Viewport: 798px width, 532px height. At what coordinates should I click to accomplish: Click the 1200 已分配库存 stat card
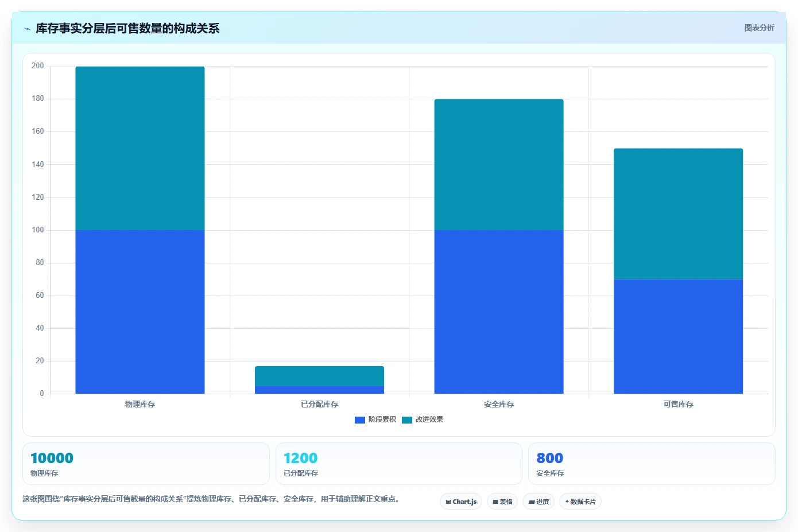(399, 464)
